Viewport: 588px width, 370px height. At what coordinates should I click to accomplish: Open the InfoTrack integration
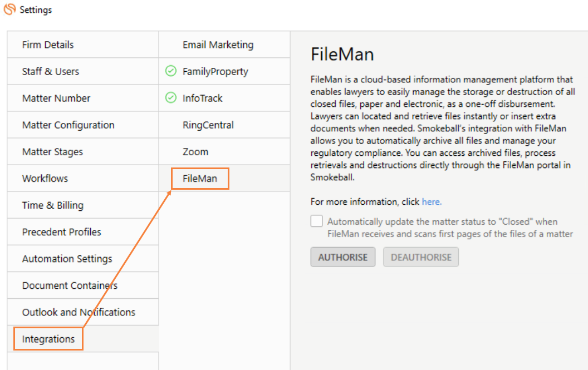tap(224, 98)
